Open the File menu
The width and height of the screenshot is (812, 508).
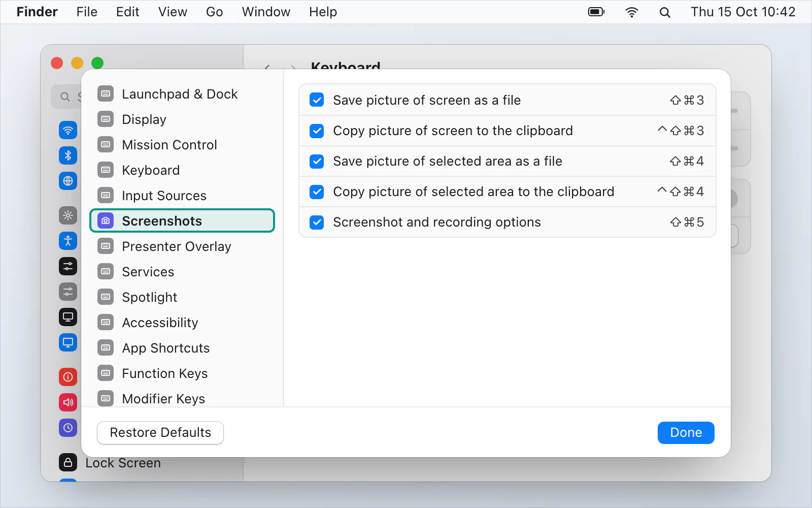click(87, 12)
